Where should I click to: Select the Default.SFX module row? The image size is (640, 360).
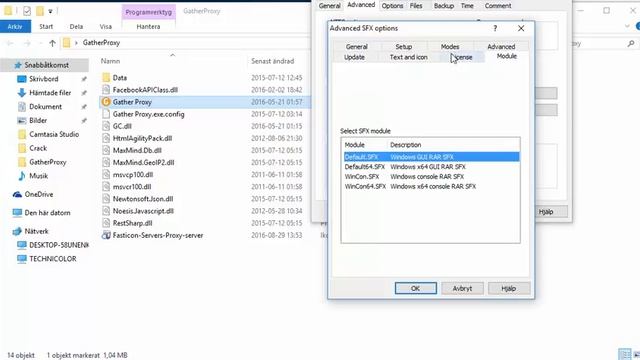(x=431, y=157)
